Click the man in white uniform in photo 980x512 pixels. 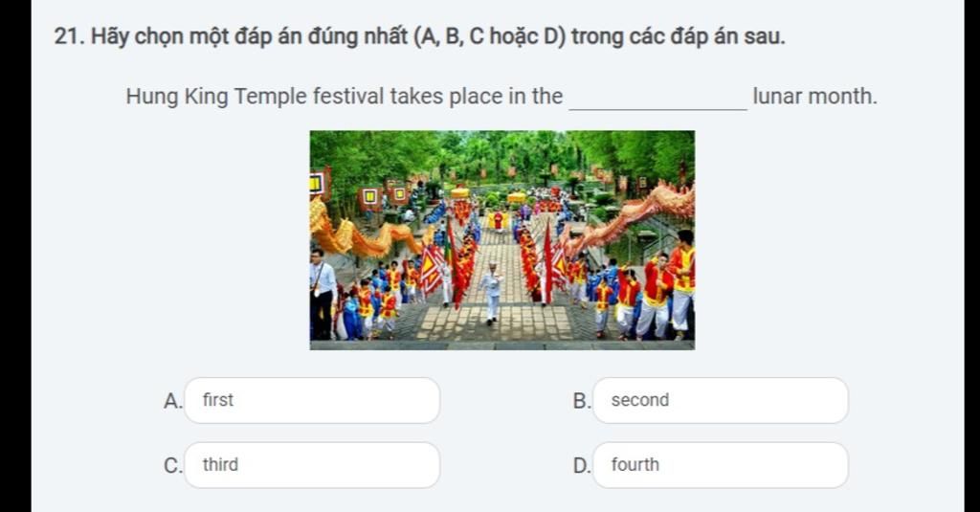coord(492,293)
